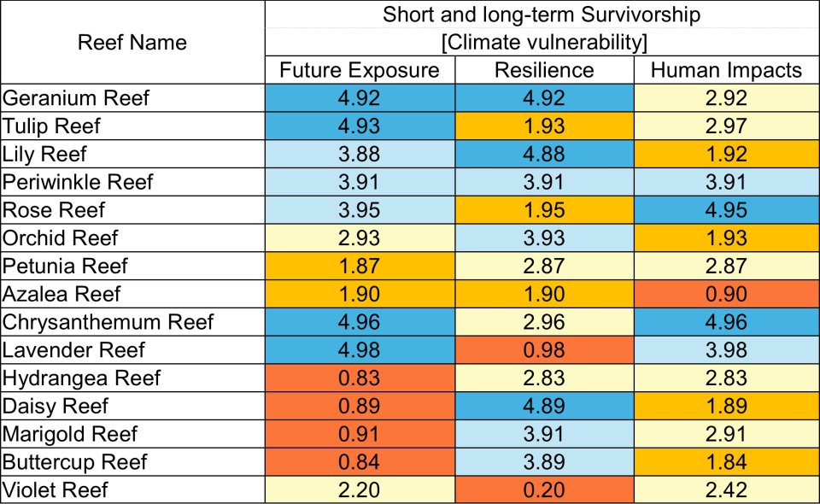The width and height of the screenshot is (820, 504).
Task: Click the Human Impacts column header
Action: coord(726,70)
